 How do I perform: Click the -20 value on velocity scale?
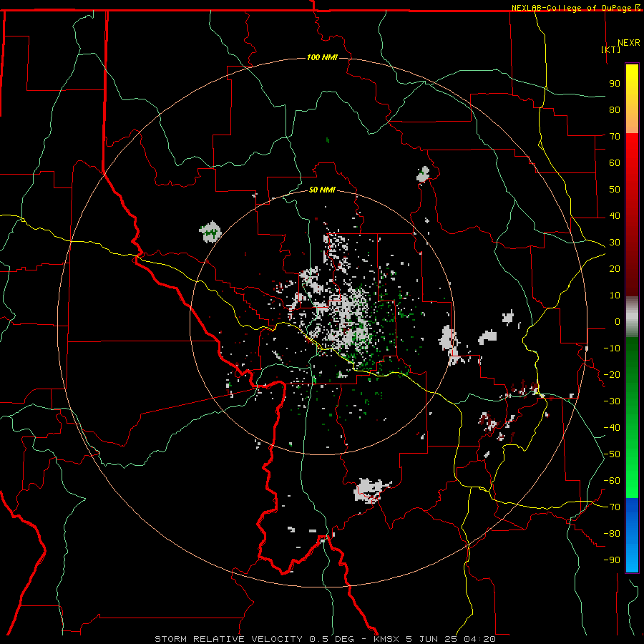[x=612, y=375]
